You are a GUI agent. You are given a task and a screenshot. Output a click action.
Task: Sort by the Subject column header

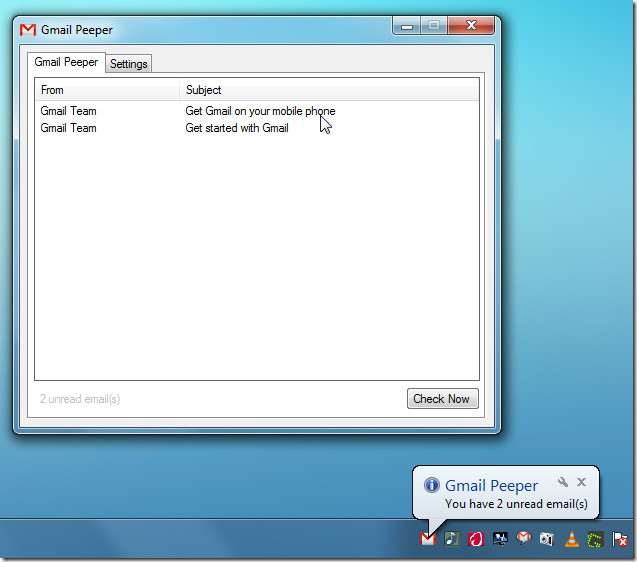(x=329, y=90)
